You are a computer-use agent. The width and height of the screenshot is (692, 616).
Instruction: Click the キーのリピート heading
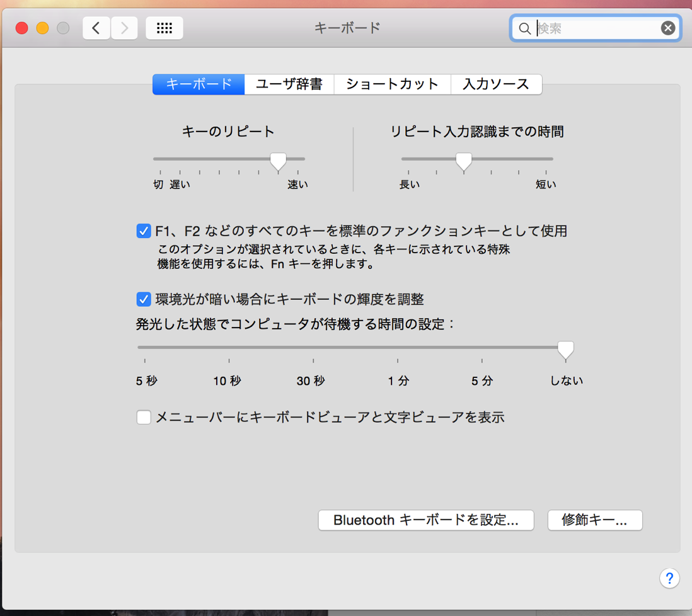229,132
